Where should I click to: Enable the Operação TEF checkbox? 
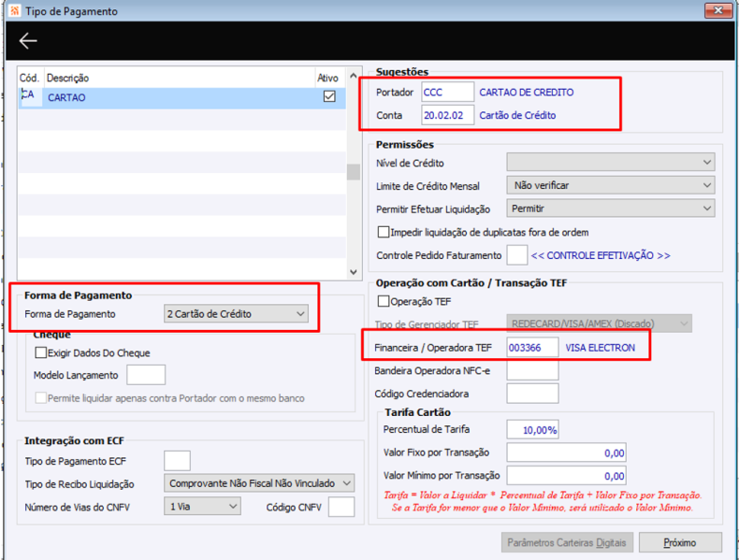[x=384, y=301]
